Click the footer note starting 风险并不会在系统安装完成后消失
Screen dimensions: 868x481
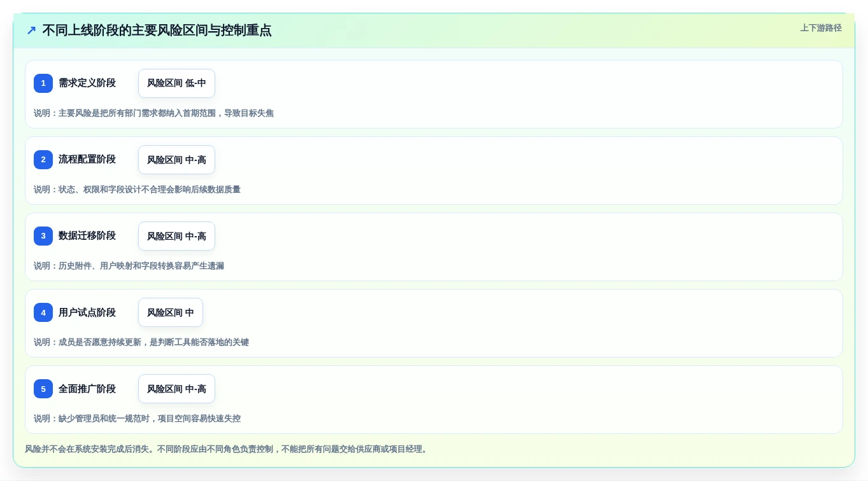[x=227, y=449]
